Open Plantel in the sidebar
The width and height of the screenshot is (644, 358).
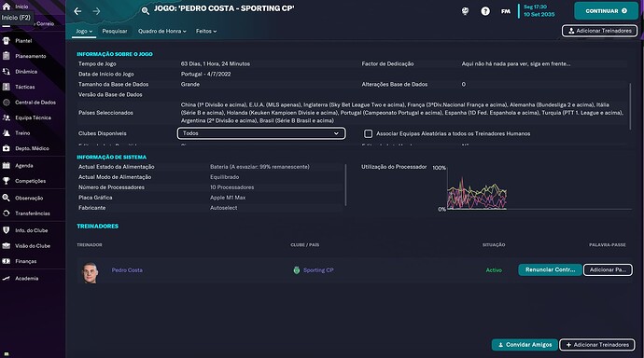[23, 41]
